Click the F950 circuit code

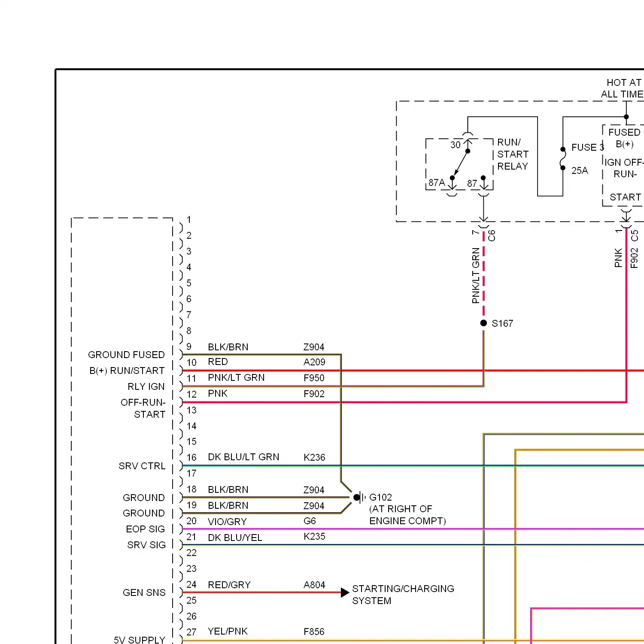(x=314, y=378)
